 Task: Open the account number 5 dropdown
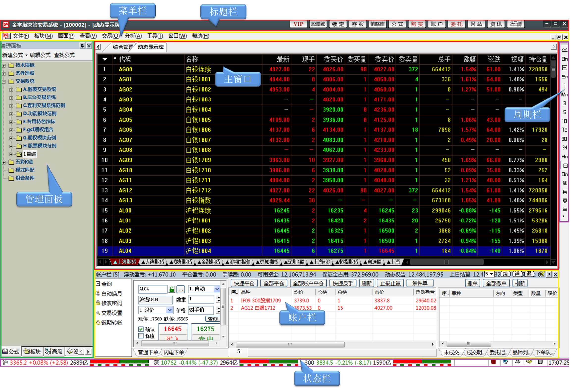(489, 274)
